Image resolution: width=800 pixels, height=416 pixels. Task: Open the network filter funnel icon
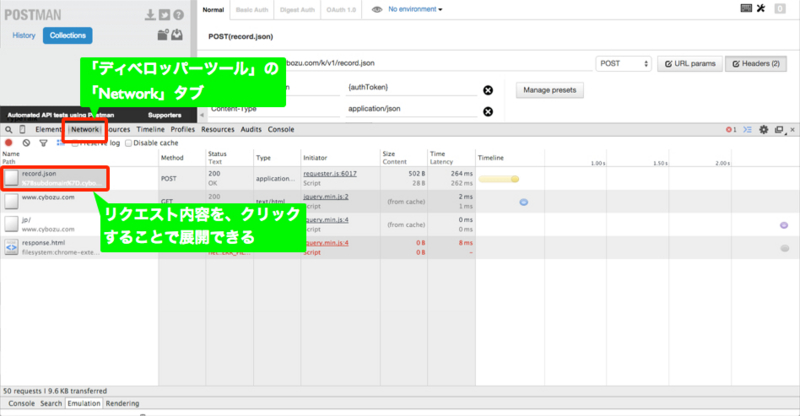[43, 143]
